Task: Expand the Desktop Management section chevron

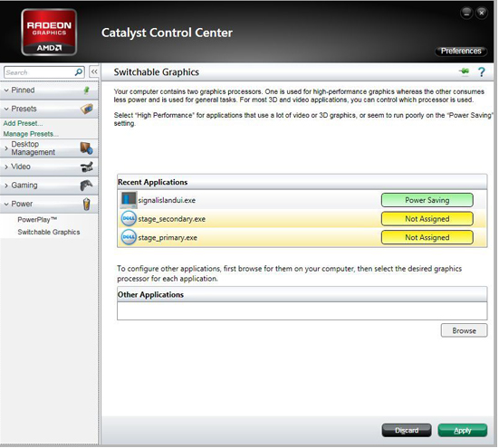Action: click(6, 148)
